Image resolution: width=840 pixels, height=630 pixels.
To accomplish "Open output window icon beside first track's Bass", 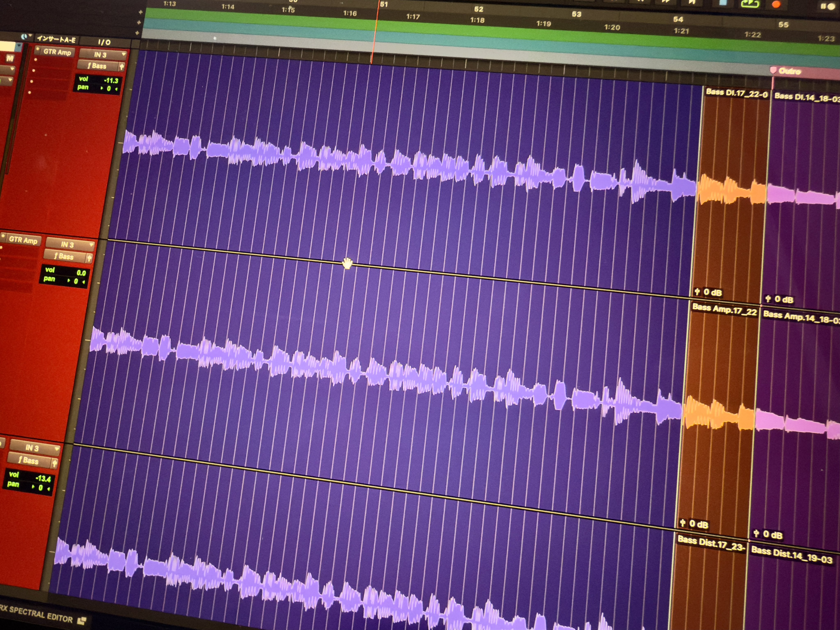I will [x=122, y=67].
